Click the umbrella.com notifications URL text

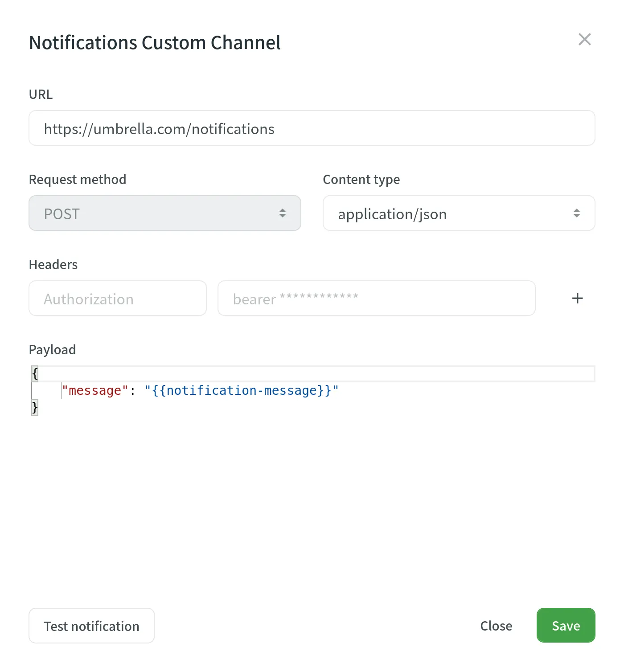click(159, 129)
